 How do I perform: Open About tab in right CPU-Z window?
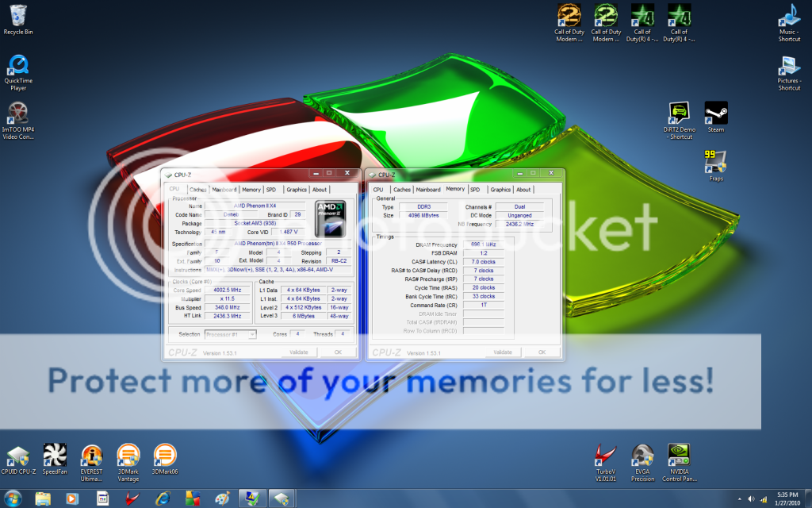coord(523,190)
